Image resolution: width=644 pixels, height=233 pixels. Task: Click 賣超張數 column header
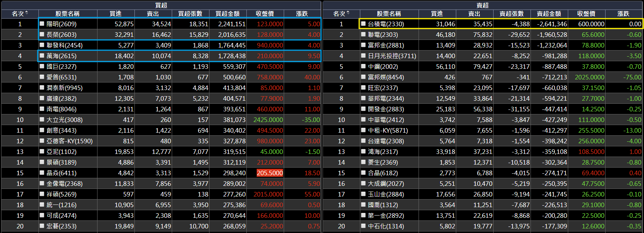tap(512, 14)
